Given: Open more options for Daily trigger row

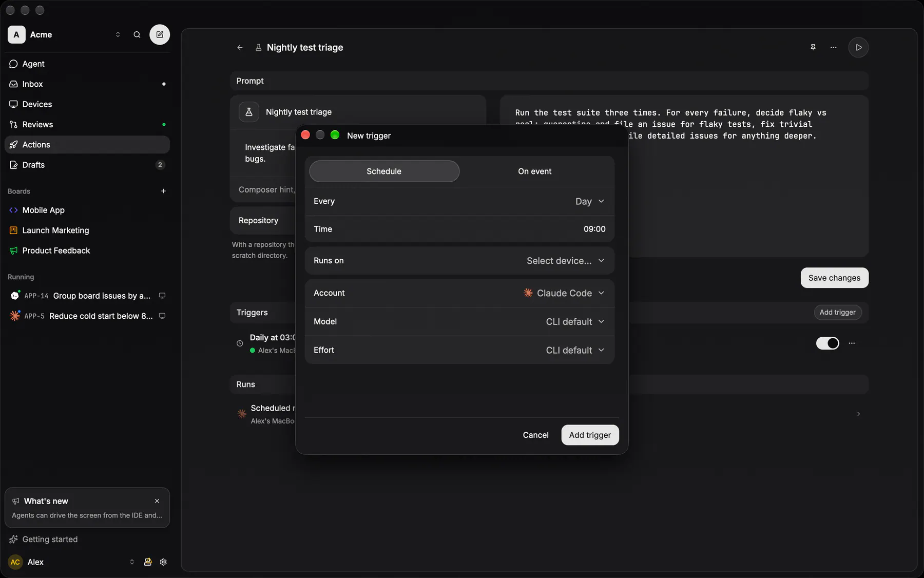Looking at the screenshot, I should [x=852, y=343].
